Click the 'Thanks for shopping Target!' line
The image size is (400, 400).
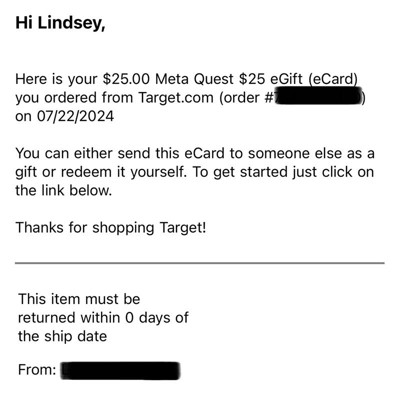pos(111,228)
